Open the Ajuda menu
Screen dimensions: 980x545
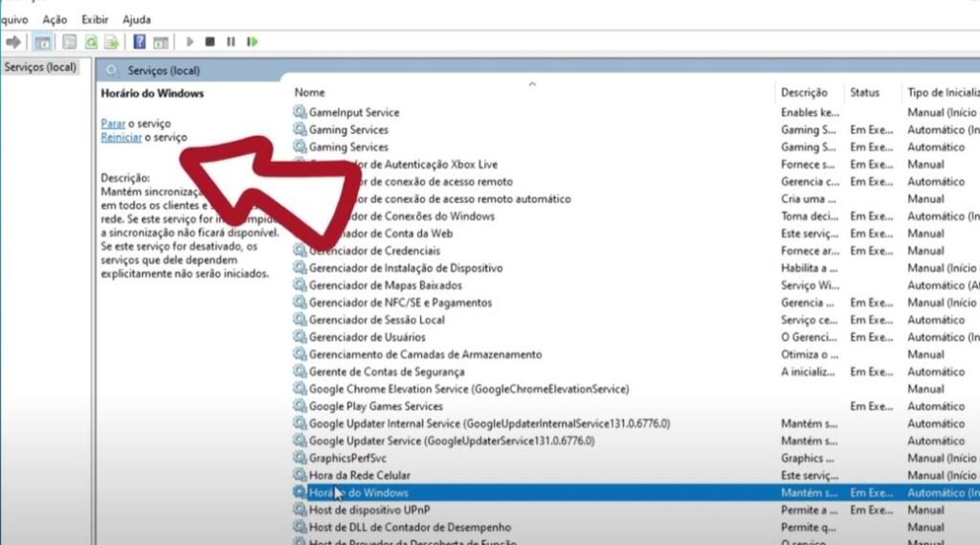point(136,20)
